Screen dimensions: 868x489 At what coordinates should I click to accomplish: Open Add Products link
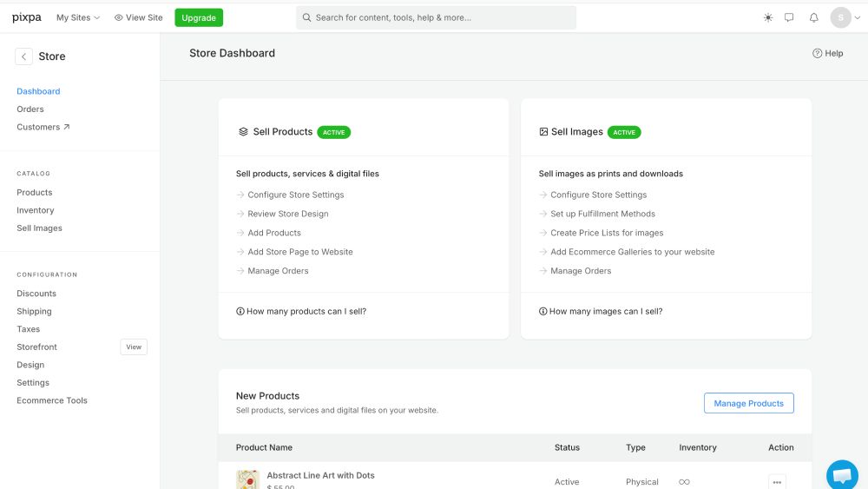click(x=274, y=233)
